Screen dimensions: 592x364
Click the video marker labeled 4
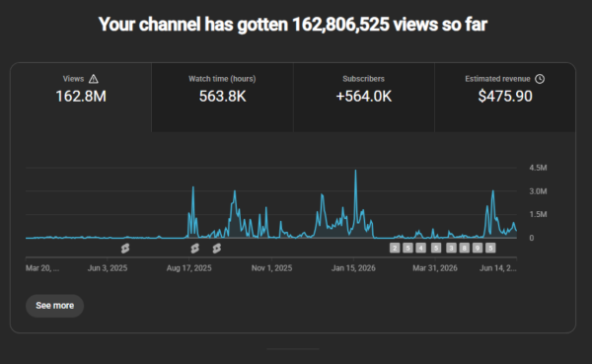(x=420, y=248)
